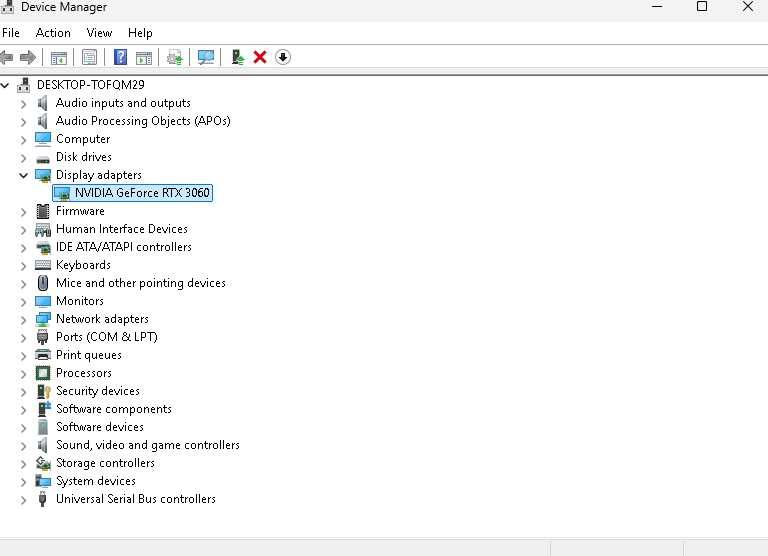Select the Security devices label
This screenshot has height=556, width=768.
pyautogui.click(x=98, y=391)
